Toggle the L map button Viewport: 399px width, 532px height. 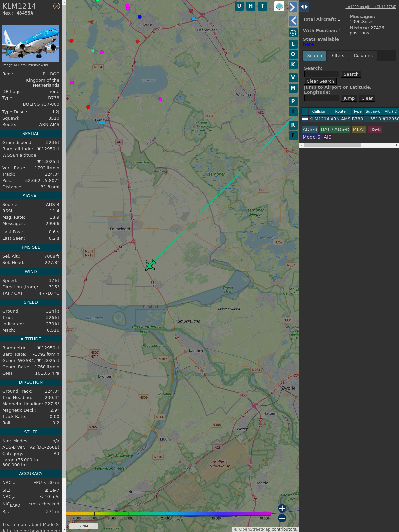pyautogui.click(x=293, y=44)
